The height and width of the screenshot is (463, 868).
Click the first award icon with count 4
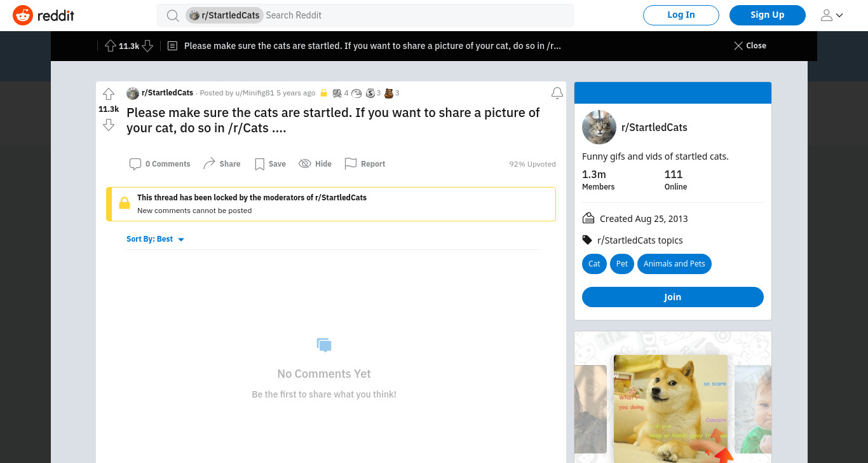(x=337, y=93)
